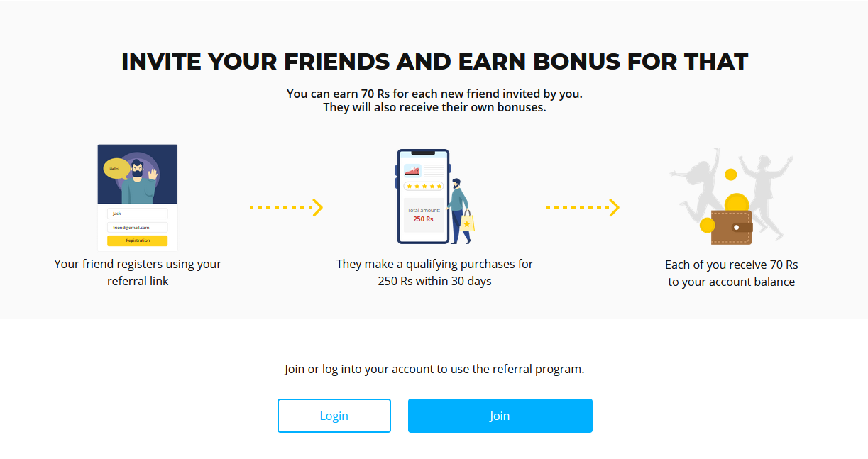Click the friend registration illustration
This screenshot has height=459, width=868.
pyautogui.click(x=138, y=197)
